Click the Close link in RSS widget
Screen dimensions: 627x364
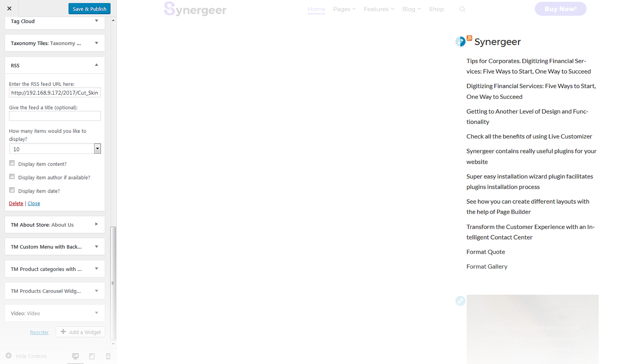click(34, 203)
